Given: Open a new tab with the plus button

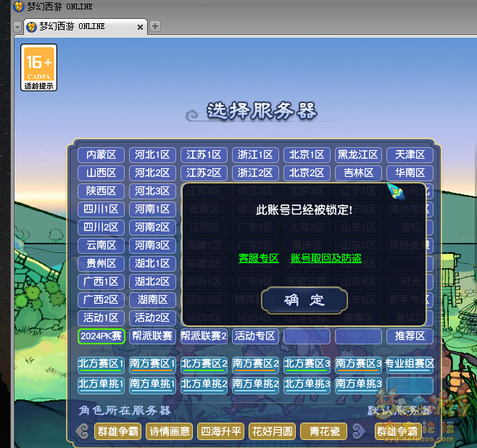Looking at the screenshot, I should click(155, 26).
